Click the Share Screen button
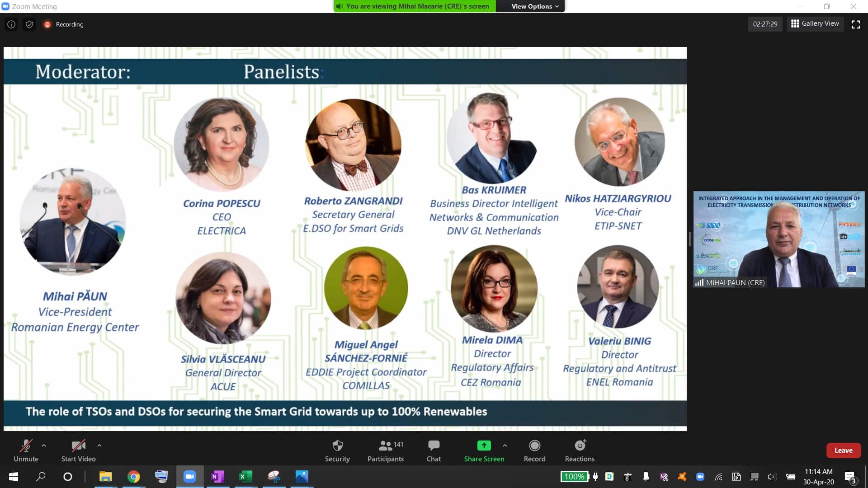The width and height of the screenshot is (868, 488). tap(484, 450)
